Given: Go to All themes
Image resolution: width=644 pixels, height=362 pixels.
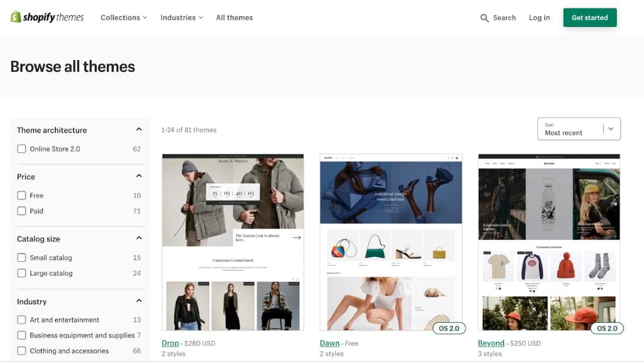Looking at the screenshot, I should click(234, 18).
